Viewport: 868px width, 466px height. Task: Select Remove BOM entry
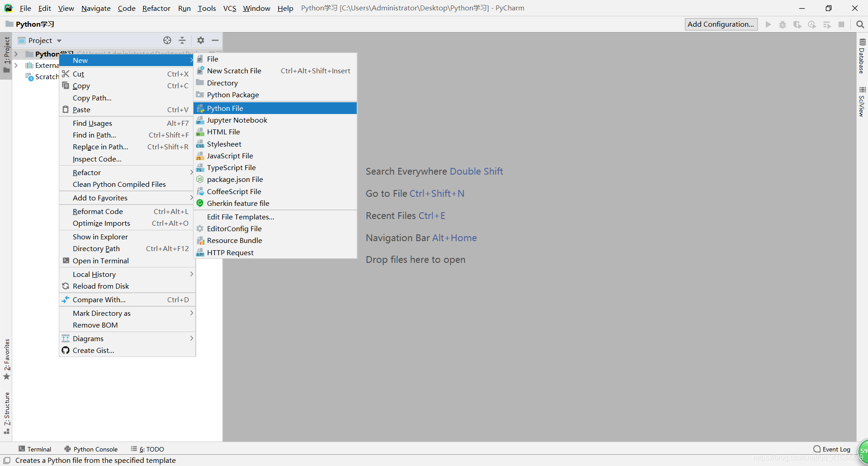[x=127, y=325]
